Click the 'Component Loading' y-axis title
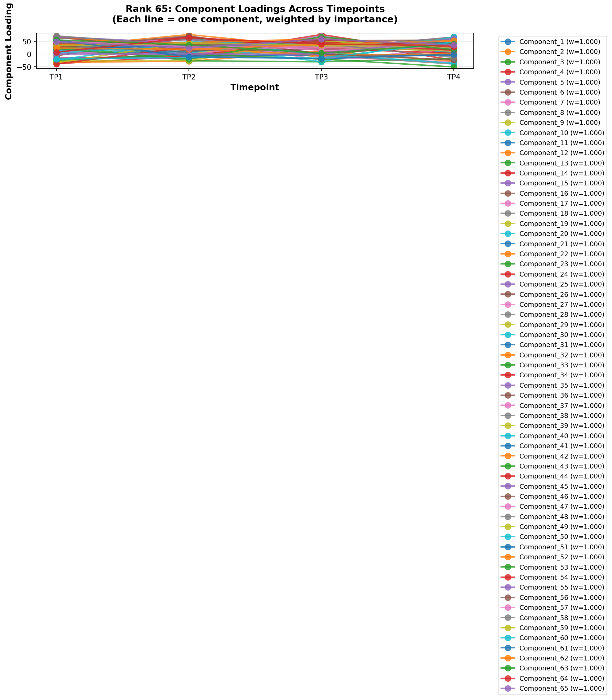 9,51
